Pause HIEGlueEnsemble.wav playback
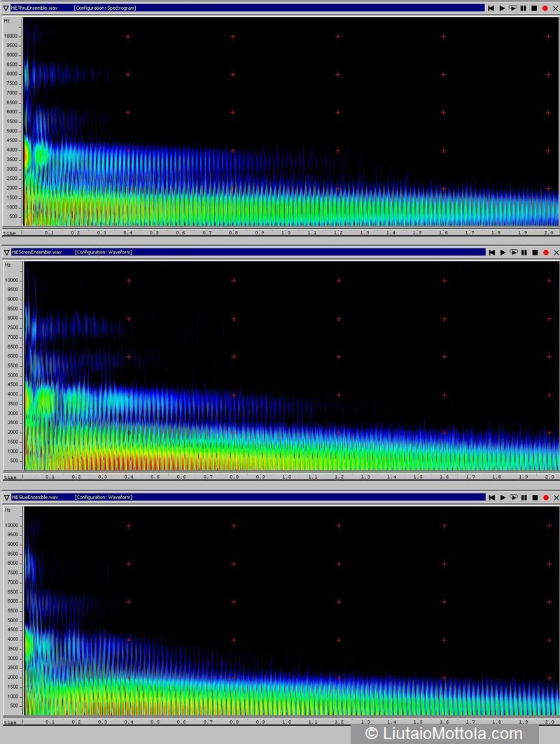560x744 pixels. (x=524, y=497)
